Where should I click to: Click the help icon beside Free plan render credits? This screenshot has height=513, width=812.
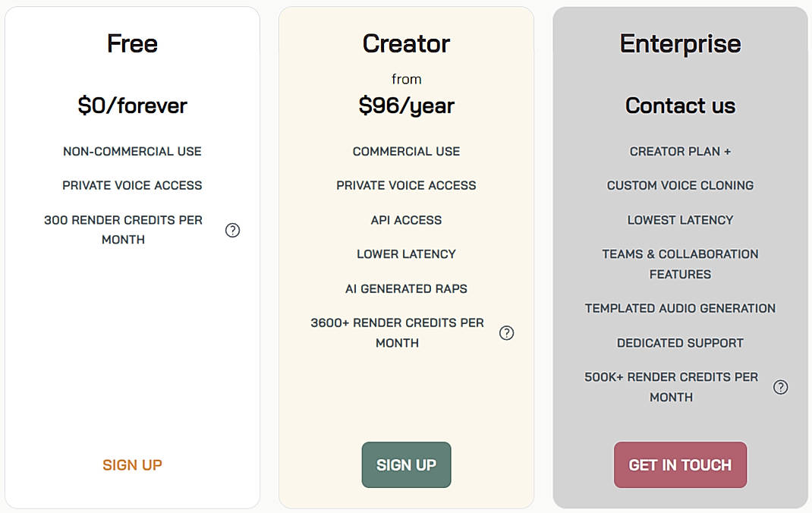pos(233,230)
